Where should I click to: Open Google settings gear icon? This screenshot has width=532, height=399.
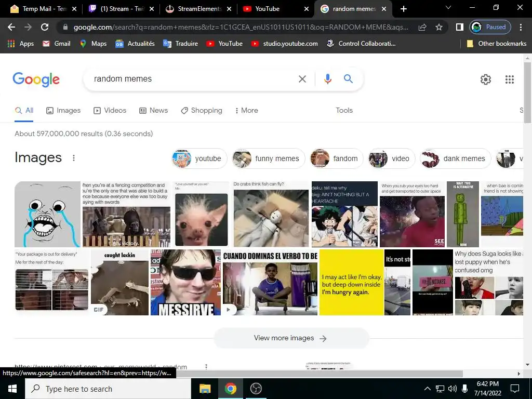pos(486,79)
